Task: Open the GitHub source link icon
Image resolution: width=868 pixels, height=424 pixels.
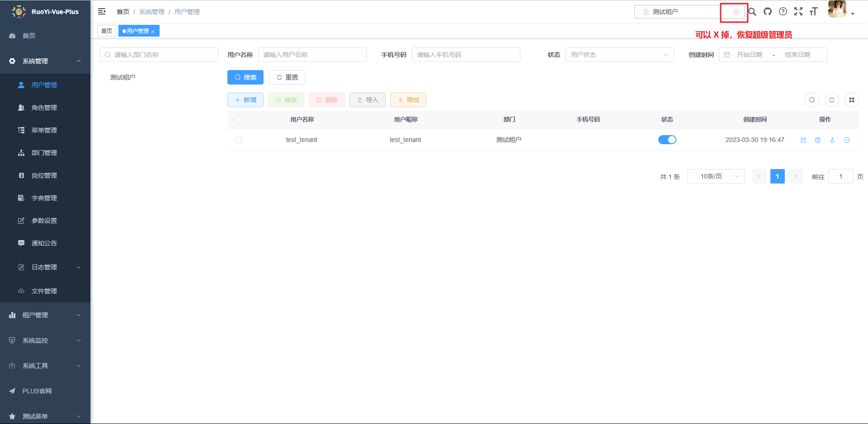Action: click(768, 12)
